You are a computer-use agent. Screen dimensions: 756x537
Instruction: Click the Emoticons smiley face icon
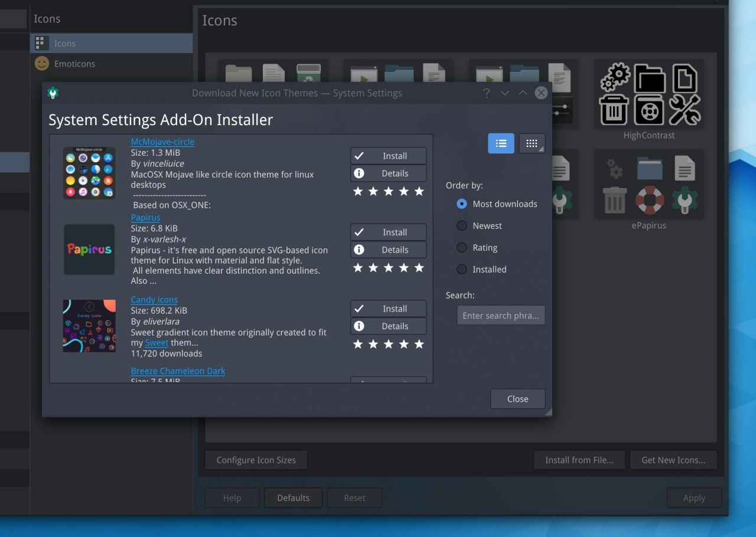[x=41, y=64]
